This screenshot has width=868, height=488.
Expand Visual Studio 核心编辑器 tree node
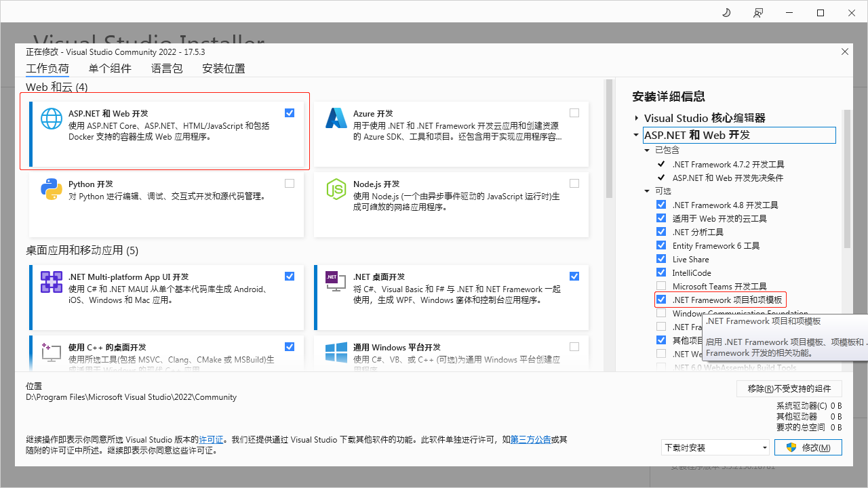(636, 118)
